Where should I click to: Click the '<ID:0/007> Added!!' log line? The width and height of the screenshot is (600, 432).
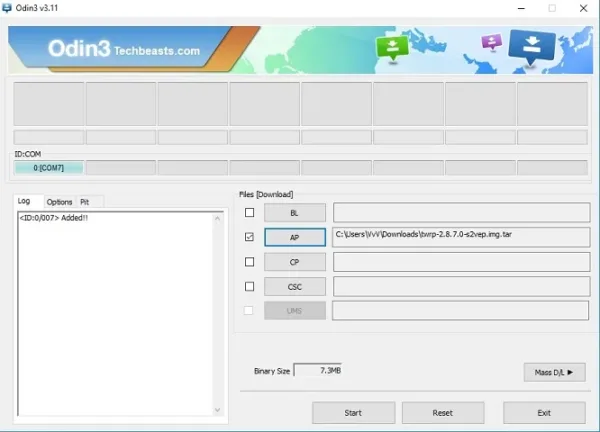point(54,218)
